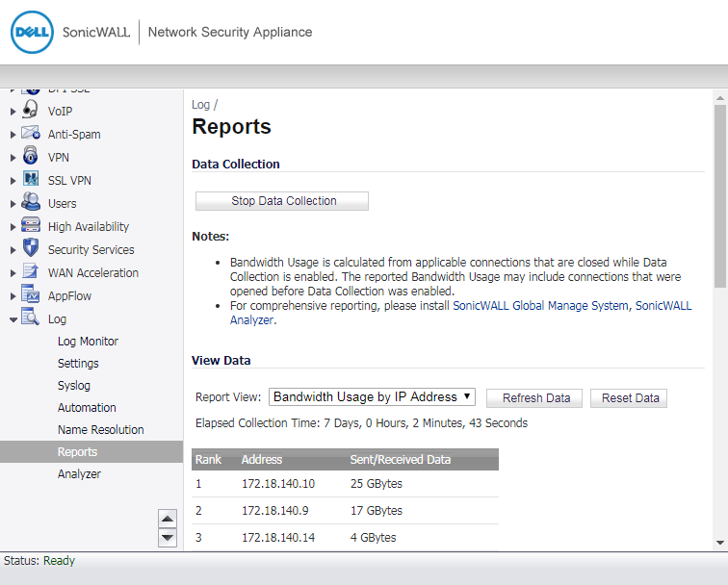Screen dimensions: 728x585
Task: Click the Sent/Received Data column header
Action: [401, 460]
